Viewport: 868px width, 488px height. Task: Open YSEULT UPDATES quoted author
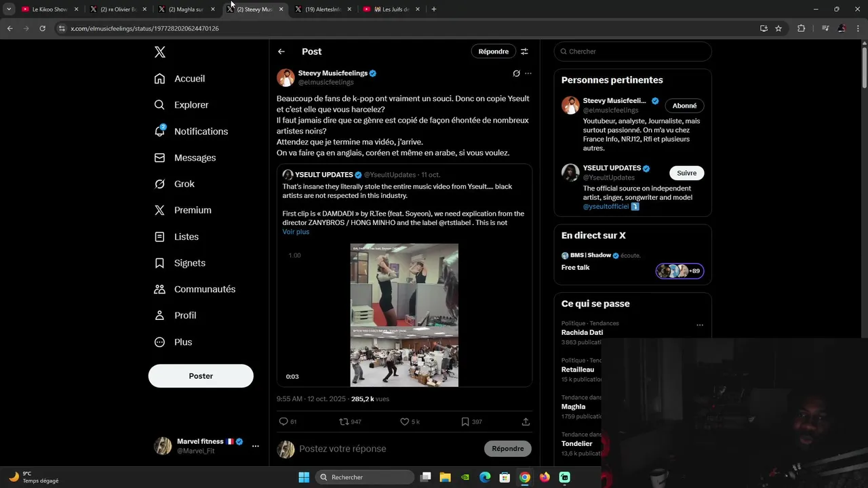click(323, 175)
